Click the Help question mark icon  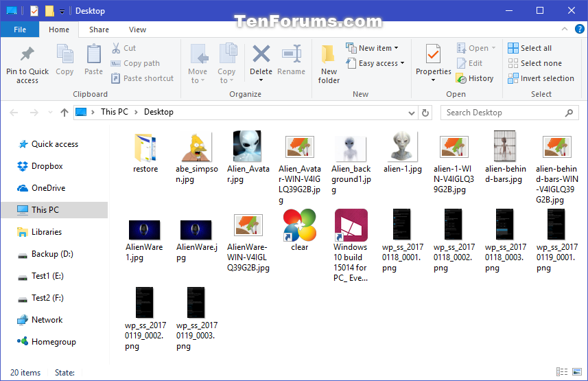pos(579,29)
